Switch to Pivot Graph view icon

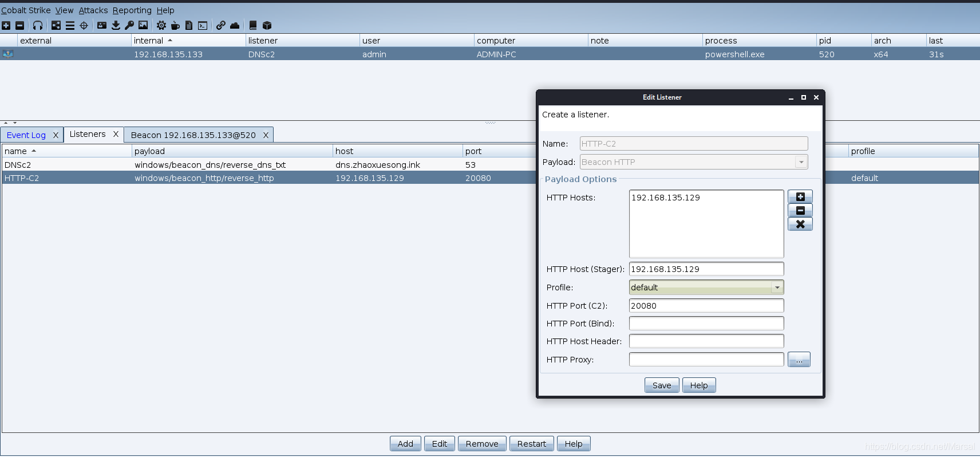coord(56,25)
